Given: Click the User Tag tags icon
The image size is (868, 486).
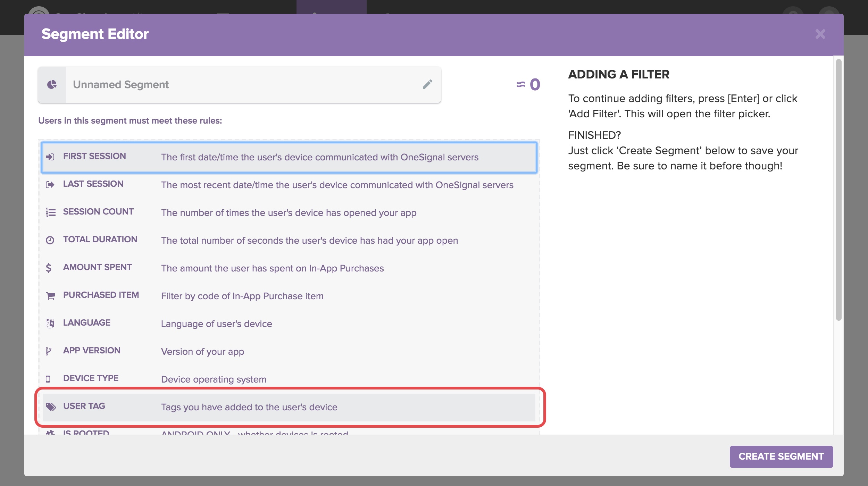Looking at the screenshot, I should pyautogui.click(x=51, y=407).
